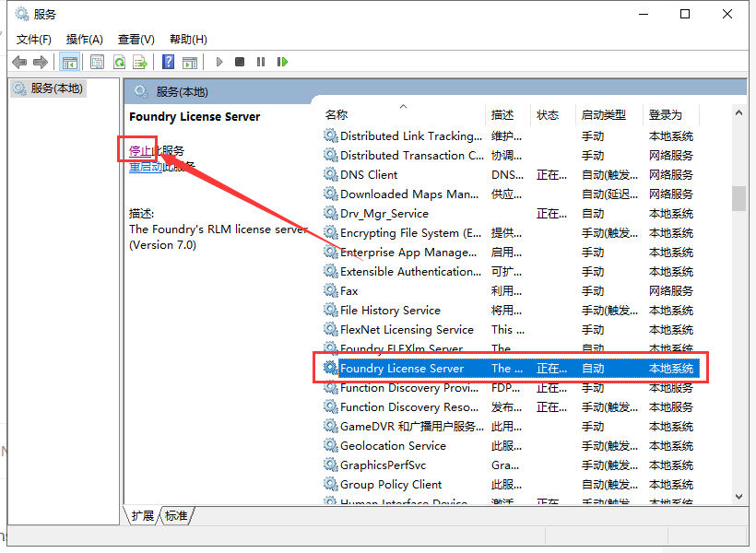Click the Restart Service toolbar icon

[x=282, y=62]
